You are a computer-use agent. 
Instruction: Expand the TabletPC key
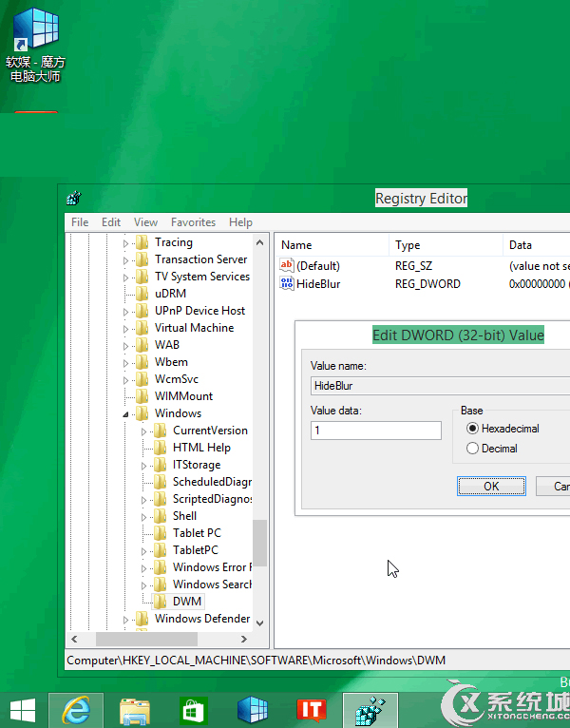tap(143, 551)
